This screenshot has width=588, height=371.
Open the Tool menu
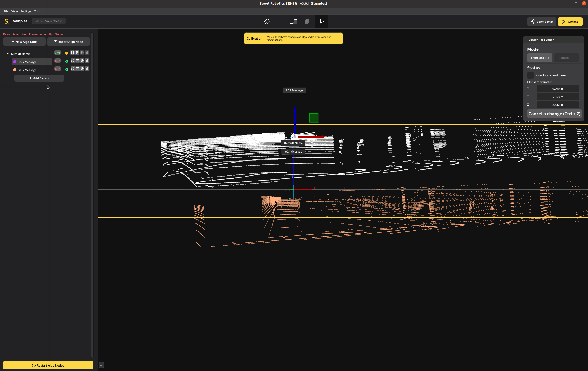pyautogui.click(x=37, y=11)
